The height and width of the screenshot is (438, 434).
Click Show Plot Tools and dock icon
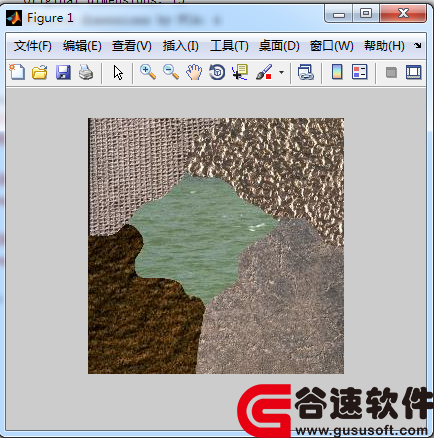[x=414, y=72]
